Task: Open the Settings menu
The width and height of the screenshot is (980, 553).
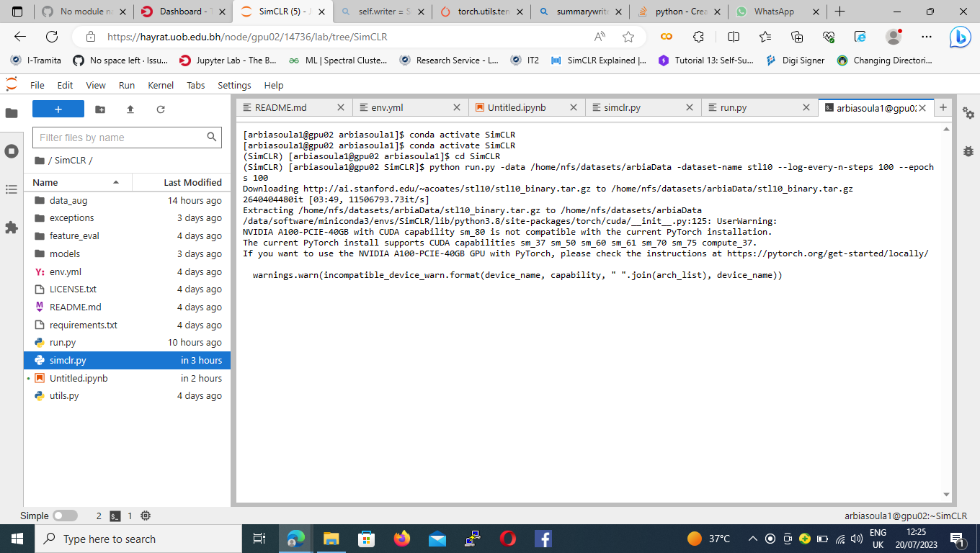Action: (x=234, y=85)
